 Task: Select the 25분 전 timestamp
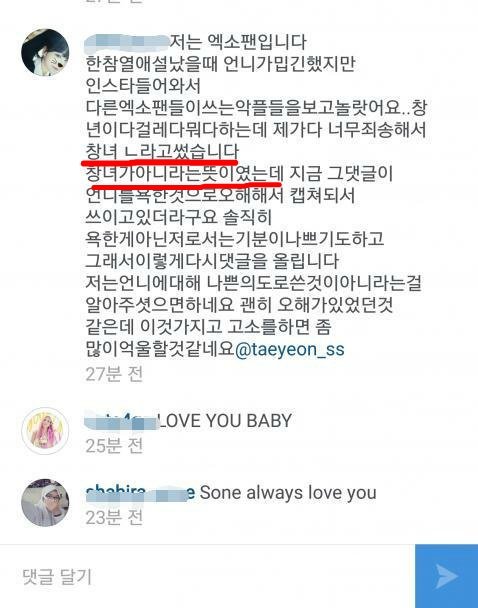click(x=114, y=446)
